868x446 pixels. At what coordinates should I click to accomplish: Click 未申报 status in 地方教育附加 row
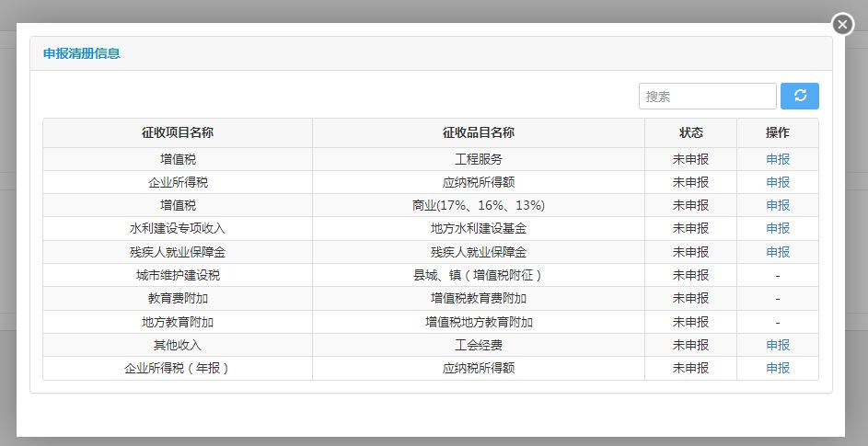click(x=691, y=322)
